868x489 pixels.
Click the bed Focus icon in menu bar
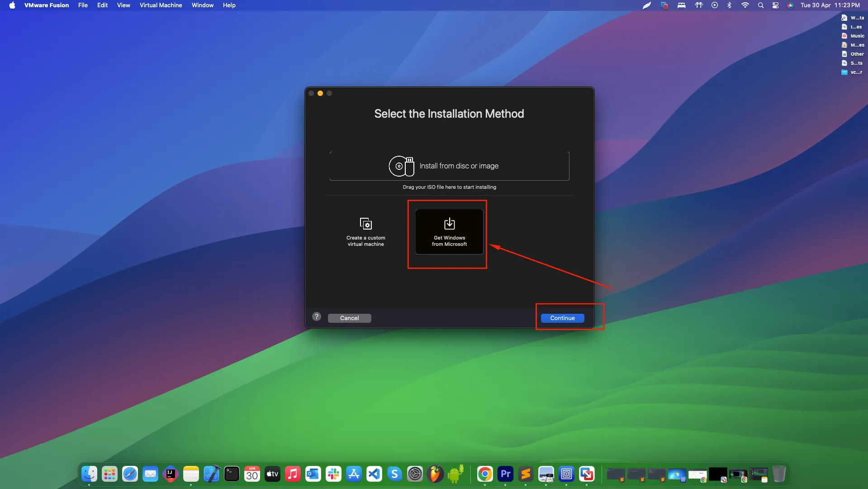coord(681,5)
